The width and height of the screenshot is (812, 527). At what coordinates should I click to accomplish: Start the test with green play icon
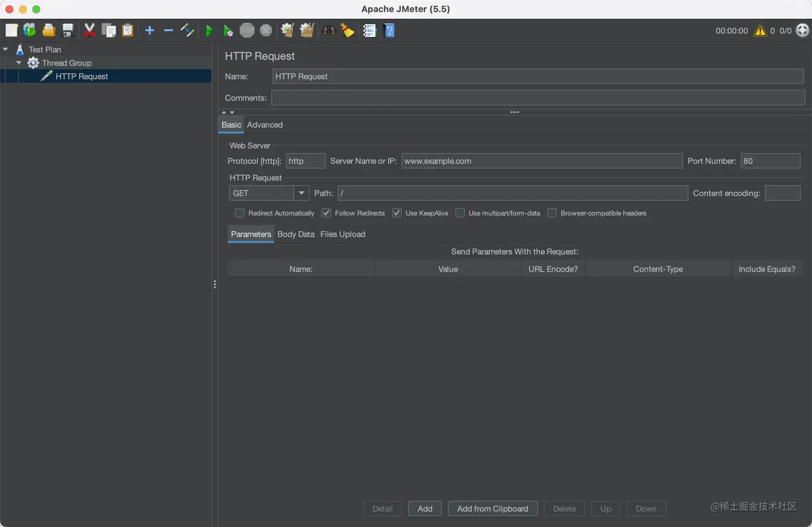(209, 31)
